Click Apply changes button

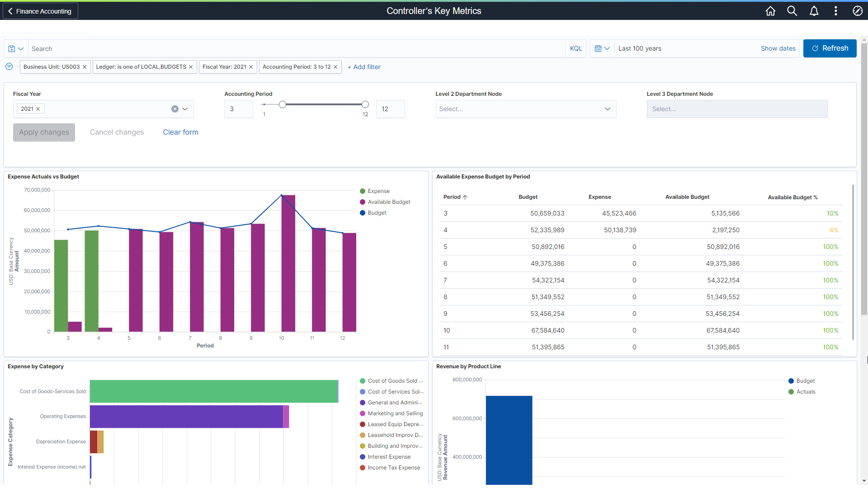[43, 132]
